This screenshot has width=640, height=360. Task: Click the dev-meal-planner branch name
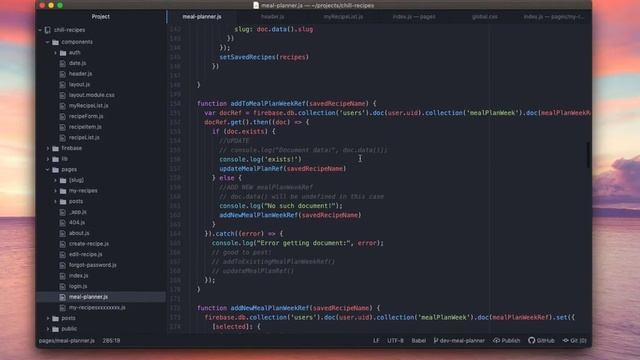462,340
